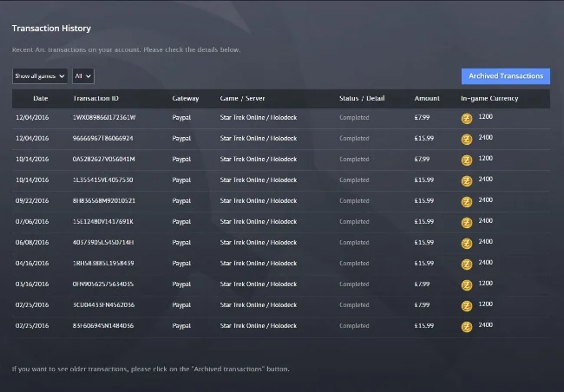Click Paypal in the 04/16/2016 row
Viewport: 564px width, 392px height.
click(x=181, y=264)
